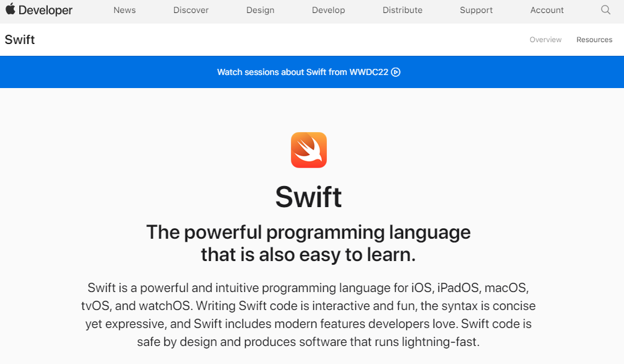Screen dimensions: 624x364
Task: Go to the Support section
Action: pos(476,11)
